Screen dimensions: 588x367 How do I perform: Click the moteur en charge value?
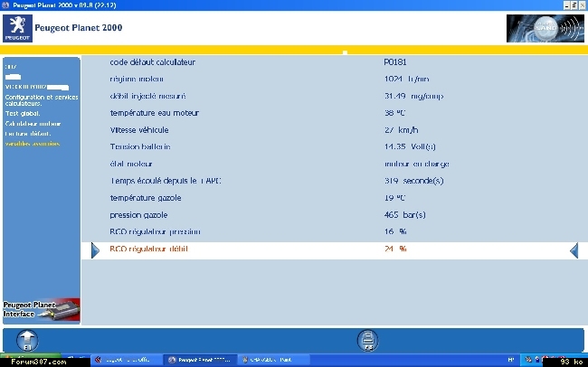point(417,164)
